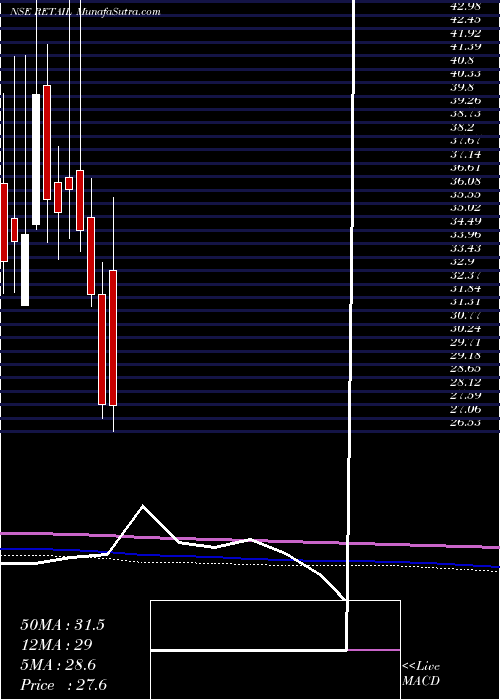Select the 42.98 price axis label
The image size is (500, 700).
[x=466, y=6]
